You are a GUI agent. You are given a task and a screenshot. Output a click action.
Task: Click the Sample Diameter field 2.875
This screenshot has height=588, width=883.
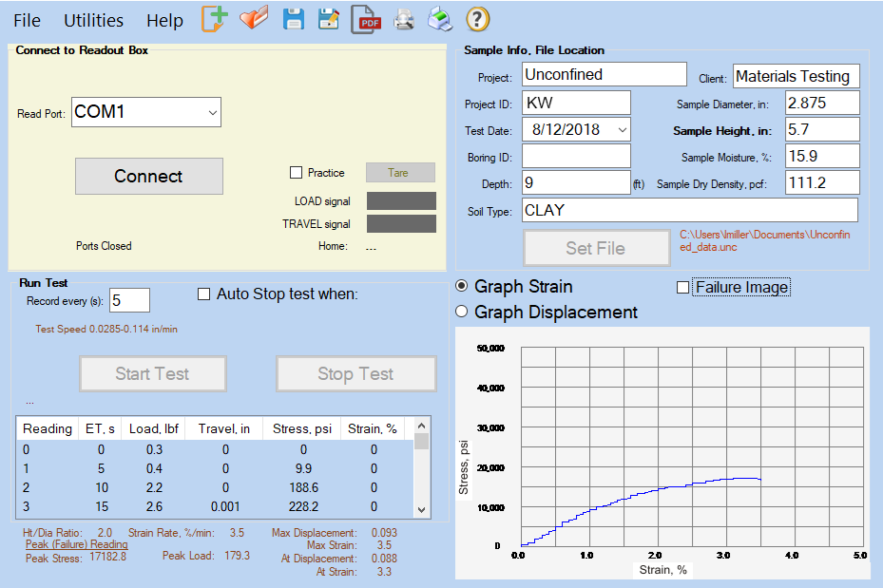tap(822, 103)
